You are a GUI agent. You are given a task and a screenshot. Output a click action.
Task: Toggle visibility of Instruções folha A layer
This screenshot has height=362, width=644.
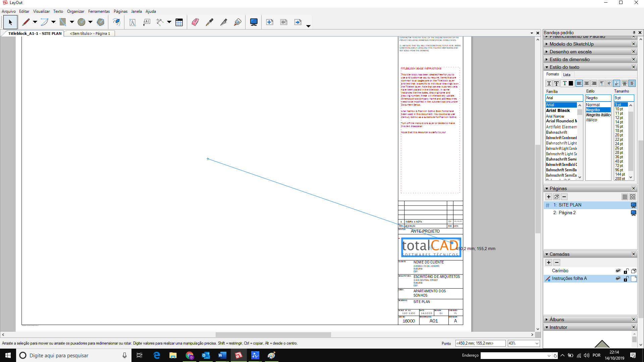tap(618, 279)
